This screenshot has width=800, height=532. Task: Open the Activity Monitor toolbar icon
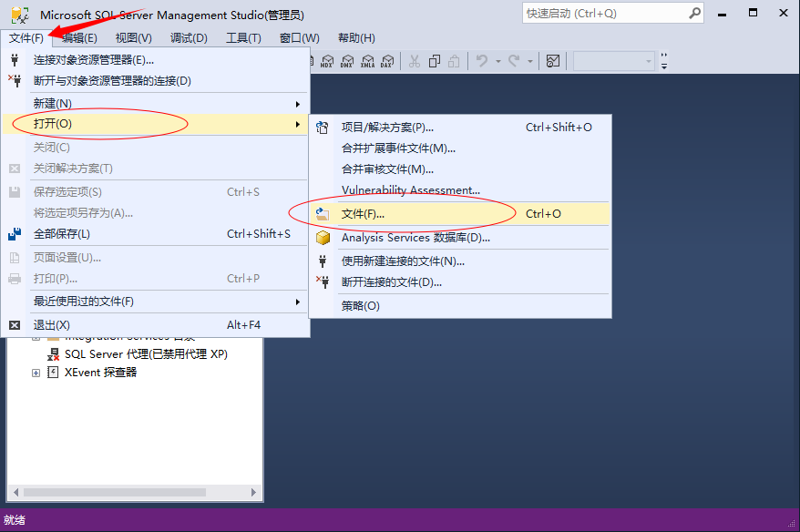pyautogui.click(x=553, y=61)
